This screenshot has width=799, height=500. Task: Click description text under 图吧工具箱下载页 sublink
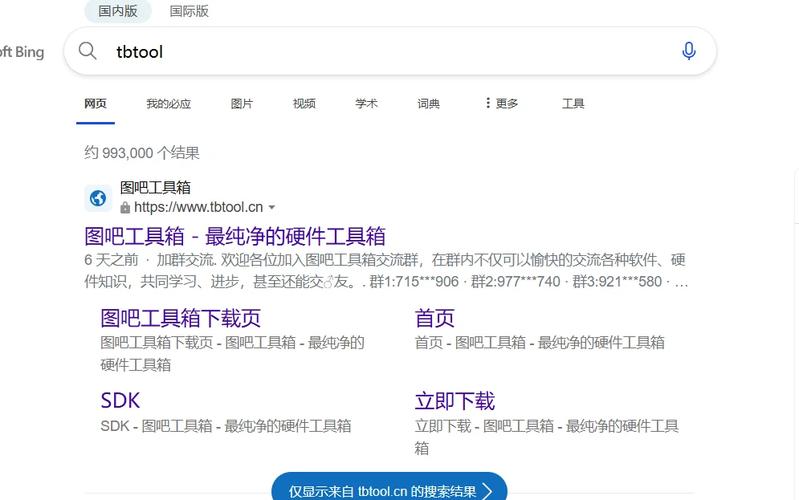pos(232,353)
